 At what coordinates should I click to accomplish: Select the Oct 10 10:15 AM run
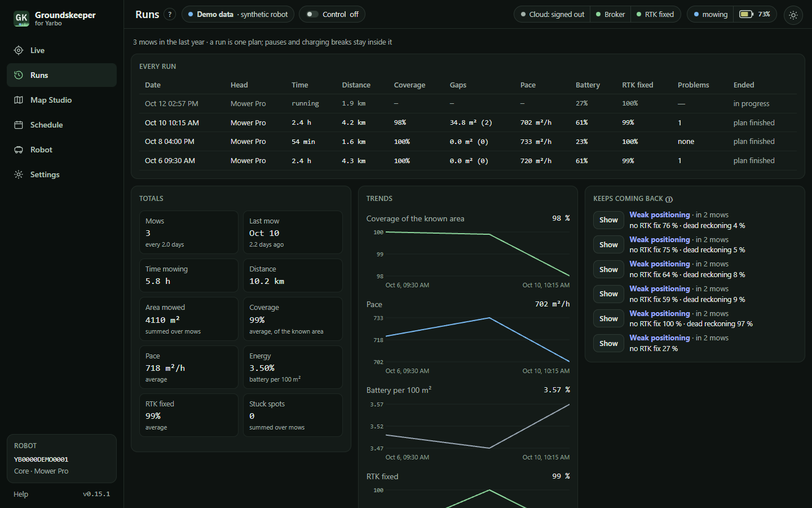pos(467,122)
